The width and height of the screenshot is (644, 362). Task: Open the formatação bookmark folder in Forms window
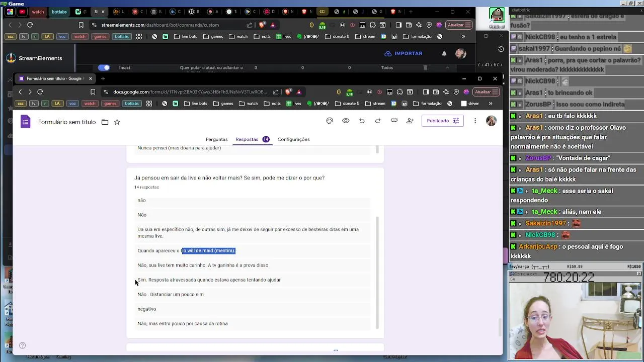pyautogui.click(x=427, y=104)
